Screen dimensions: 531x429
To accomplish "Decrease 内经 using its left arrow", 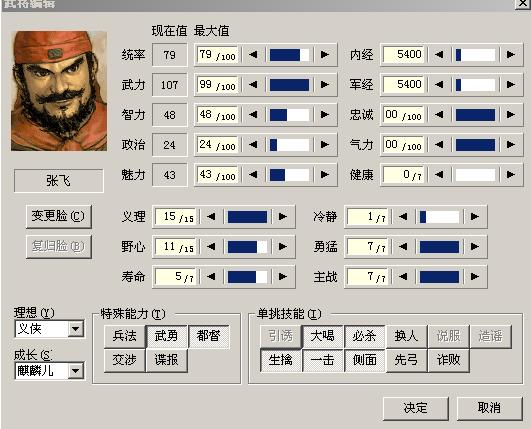I will click(439, 55).
